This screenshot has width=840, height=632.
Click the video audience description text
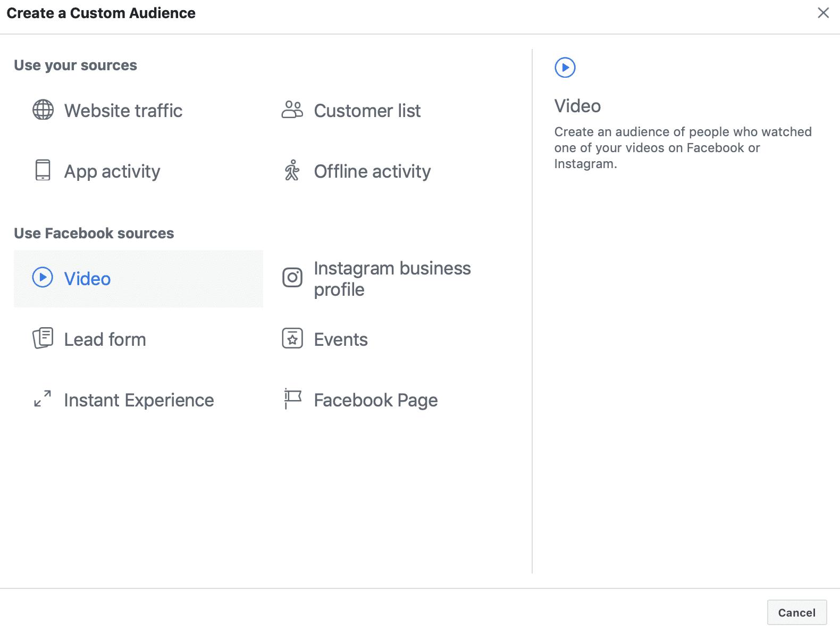pyautogui.click(x=683, y=147)
